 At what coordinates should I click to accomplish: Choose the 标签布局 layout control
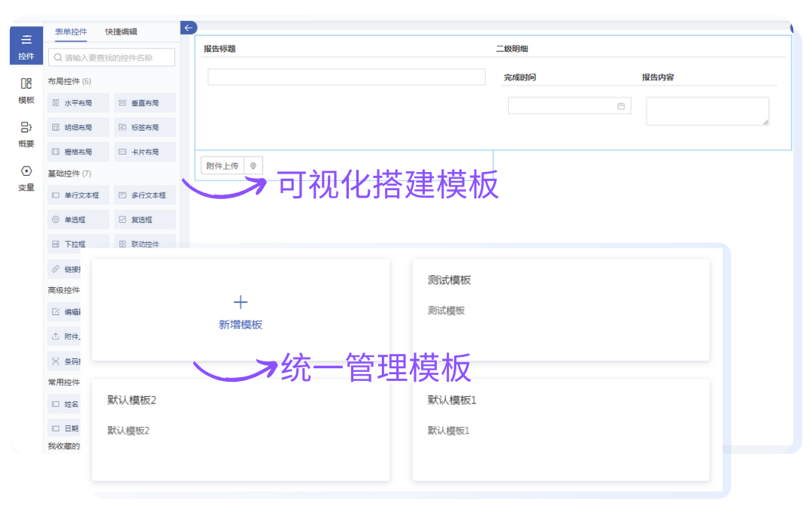click(x=145, y=127)
